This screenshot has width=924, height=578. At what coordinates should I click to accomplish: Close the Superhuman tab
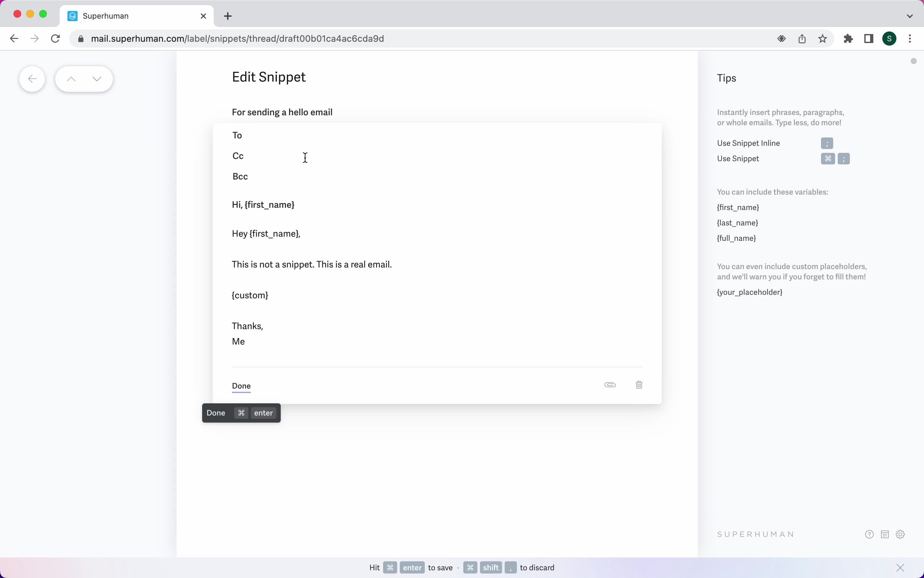(x=203, y=16)
